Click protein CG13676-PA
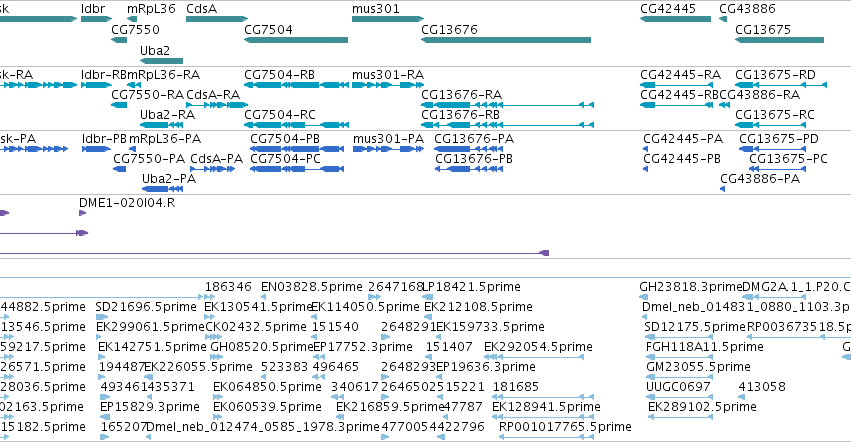Screen dimensions: 851x442 coord(469,149)
